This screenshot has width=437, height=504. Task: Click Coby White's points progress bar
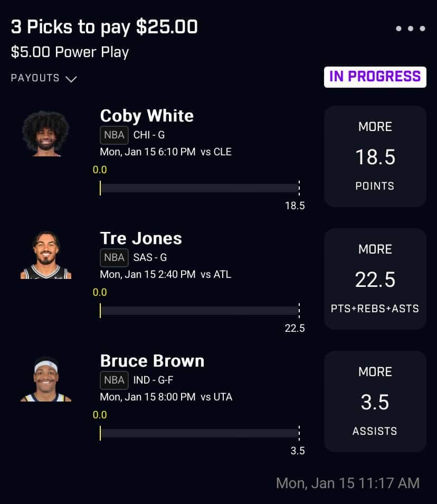pyautogui.click(x=199, y=188)
